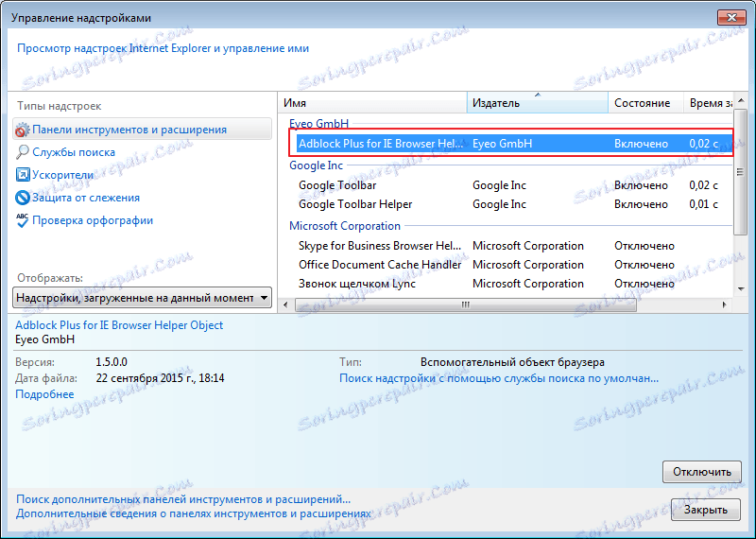
Task: Click the Toolbars and Extensions gear icon
Action: pos(22,130)
